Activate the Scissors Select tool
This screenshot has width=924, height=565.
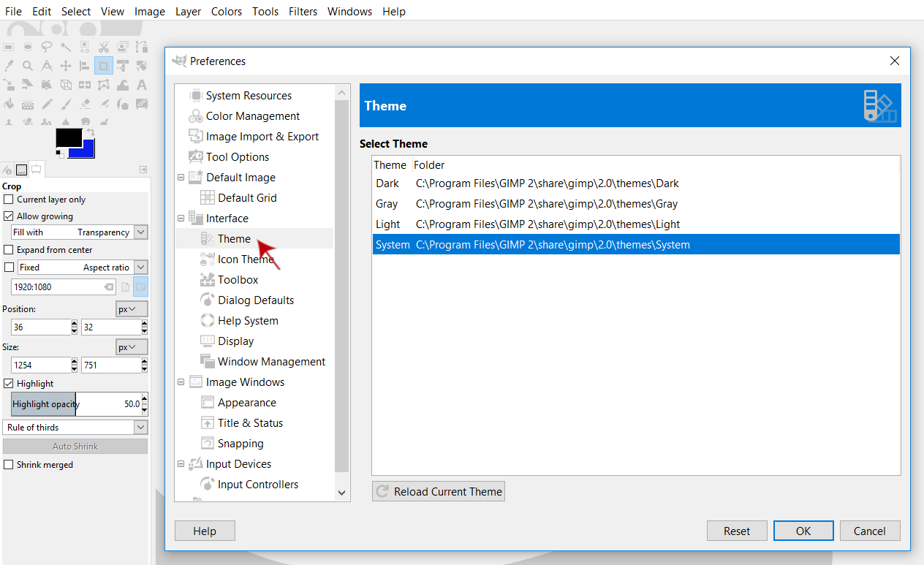(x=104, y=47)
